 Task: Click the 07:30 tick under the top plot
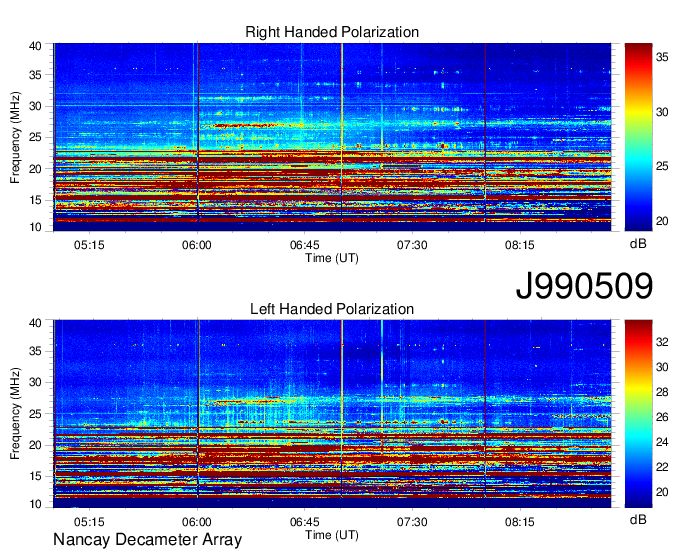click(x=412, y=245)
